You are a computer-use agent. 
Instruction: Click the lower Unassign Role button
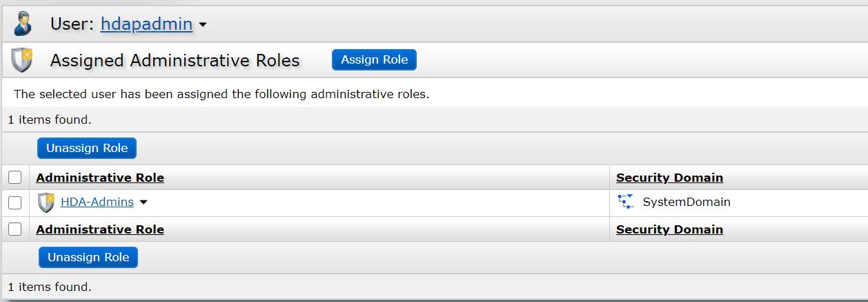click(88, 257)
